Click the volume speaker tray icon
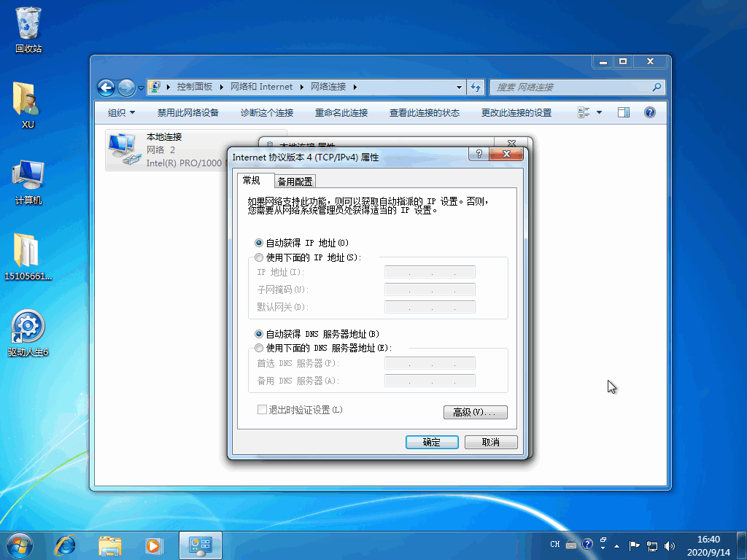 pos(670,545)
